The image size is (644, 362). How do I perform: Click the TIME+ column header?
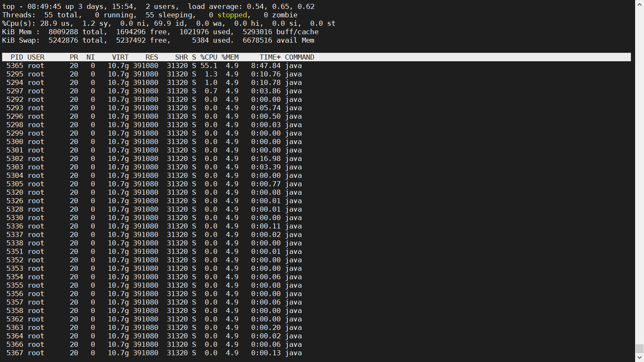click(x=270, y=57)
